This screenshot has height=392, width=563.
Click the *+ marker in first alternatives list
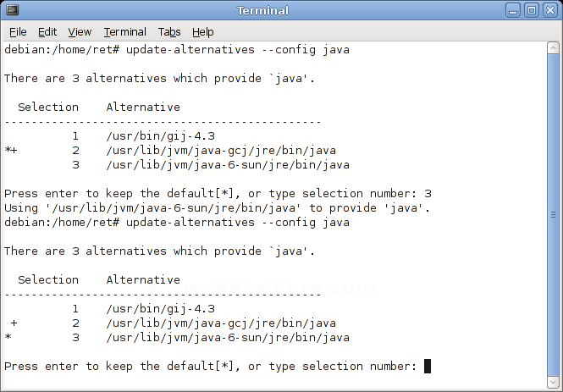click(11, 150)
